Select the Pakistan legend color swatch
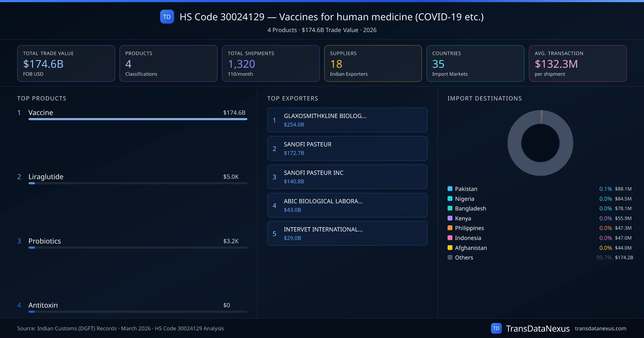 [x=450, y=189]
